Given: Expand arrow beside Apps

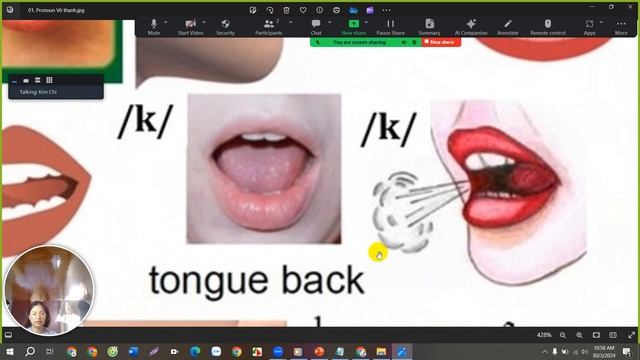Looking at the screenshot, I should click(601, 22).
